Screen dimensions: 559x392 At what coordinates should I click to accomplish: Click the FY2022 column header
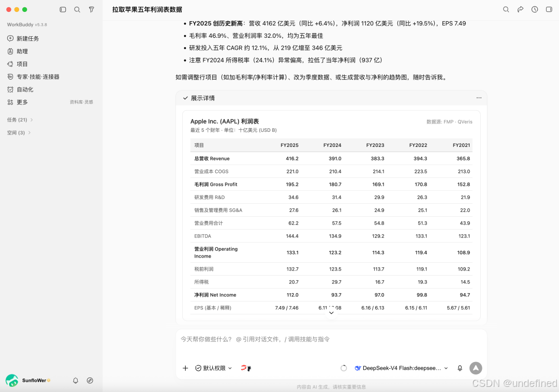coord(418,145)
